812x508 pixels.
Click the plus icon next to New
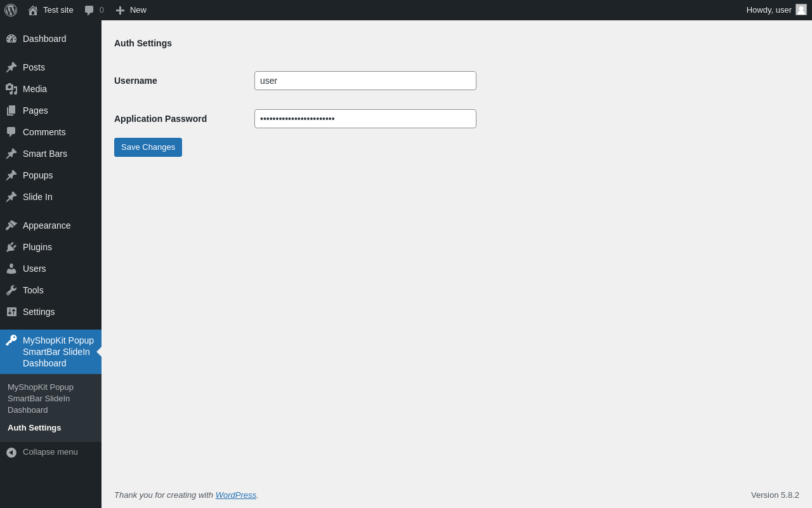click(x=120, y=10)
